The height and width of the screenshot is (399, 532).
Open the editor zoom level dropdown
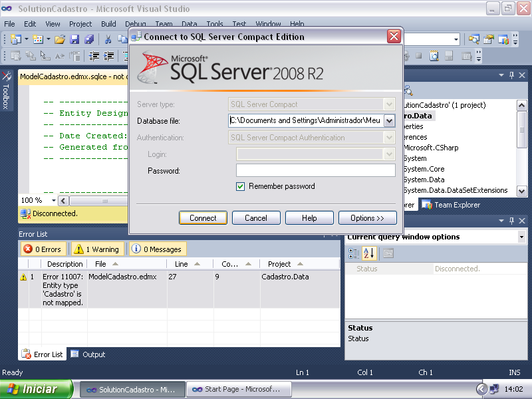53,201
